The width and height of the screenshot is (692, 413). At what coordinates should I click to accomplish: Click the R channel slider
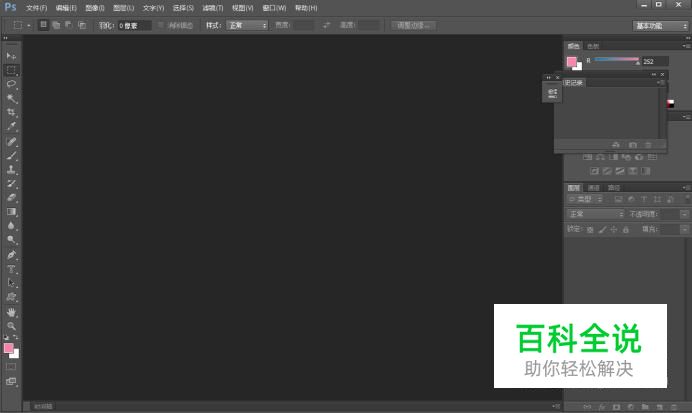point(617,60)
